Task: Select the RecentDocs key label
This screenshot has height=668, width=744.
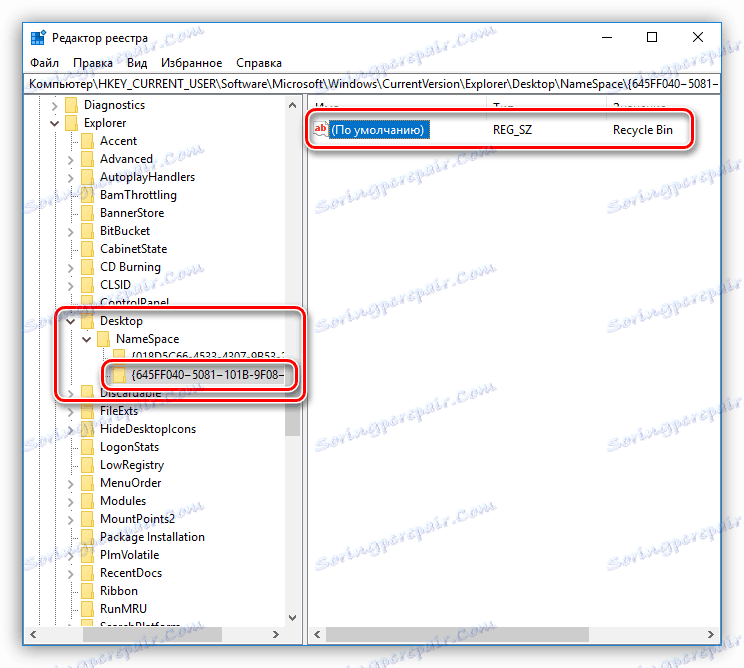Action: [131, 573]
